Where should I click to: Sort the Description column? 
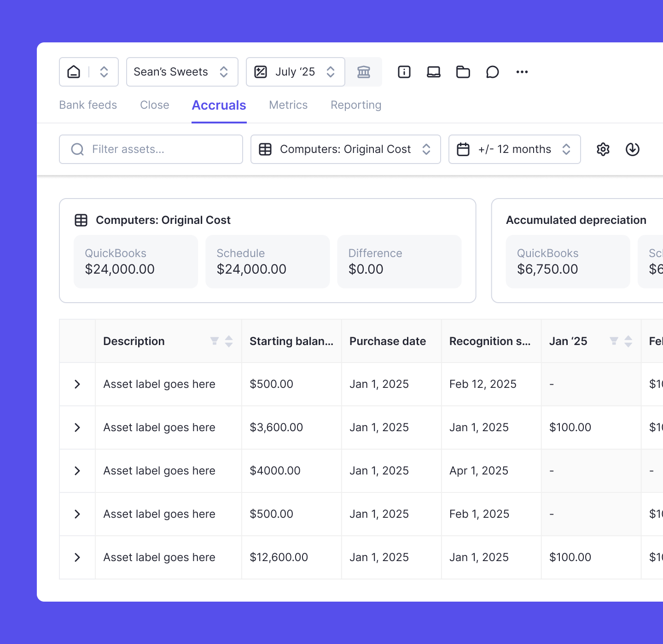[229, 341]
